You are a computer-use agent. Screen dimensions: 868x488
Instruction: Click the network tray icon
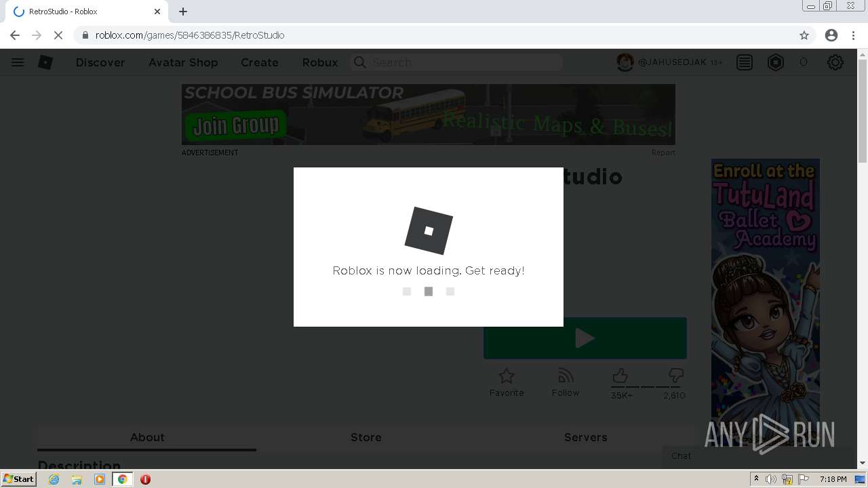pos(787,479)
